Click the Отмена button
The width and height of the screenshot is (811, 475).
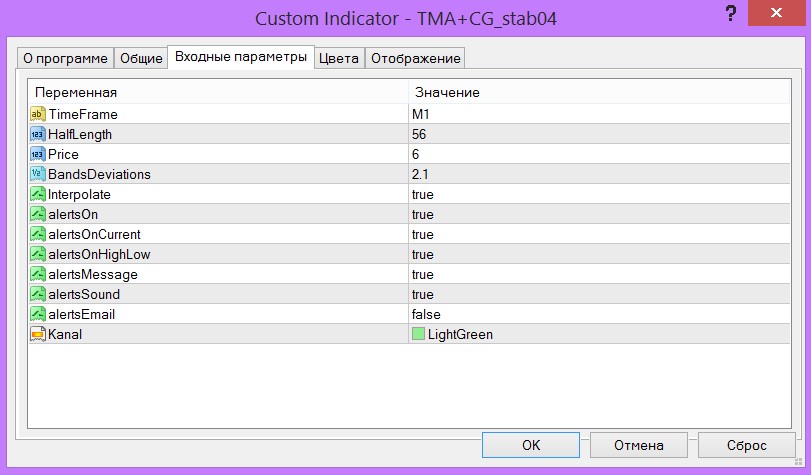639,445
